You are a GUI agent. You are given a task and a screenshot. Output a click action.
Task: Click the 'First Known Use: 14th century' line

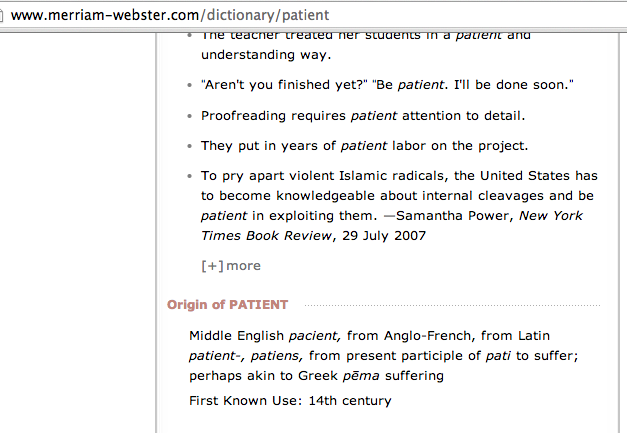tap(290, 401)
